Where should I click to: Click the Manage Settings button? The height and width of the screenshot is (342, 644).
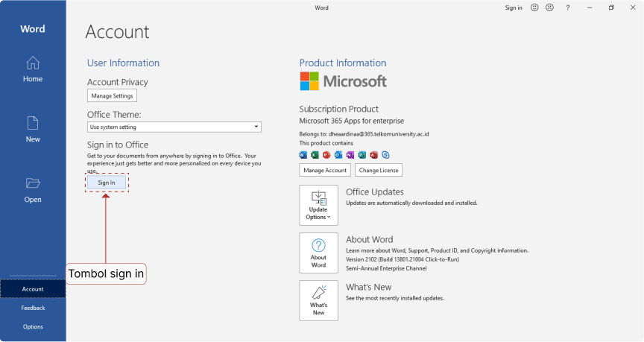pos(112,95)
